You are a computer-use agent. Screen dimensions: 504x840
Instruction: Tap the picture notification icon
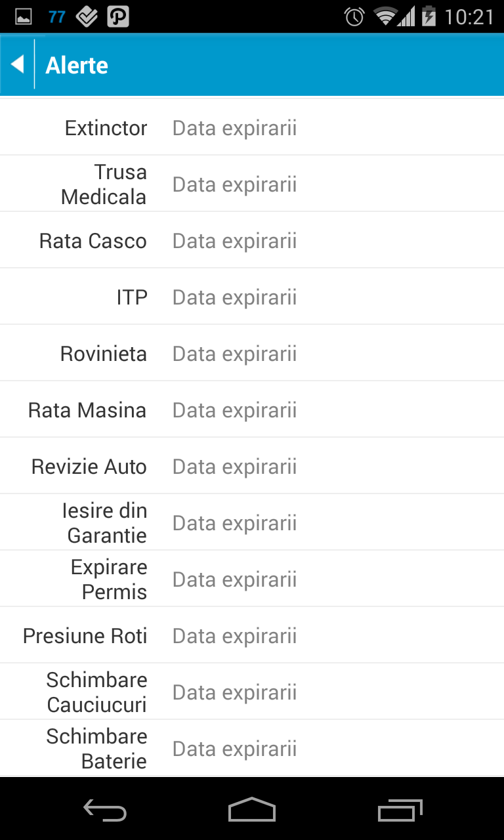point(24,16)
